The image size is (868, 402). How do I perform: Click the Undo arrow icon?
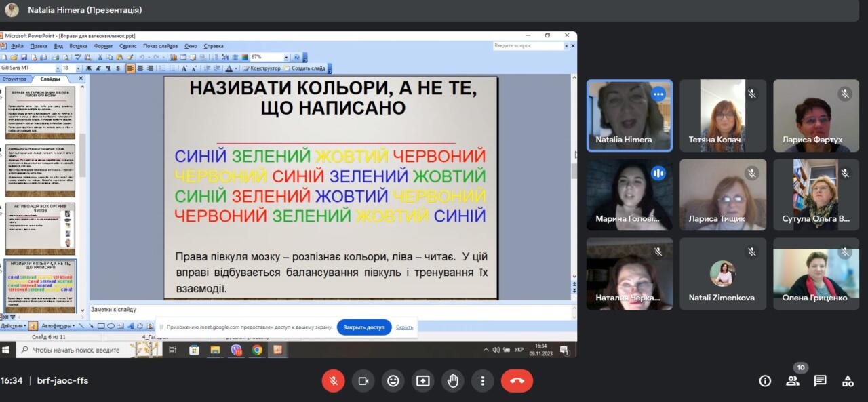142,58
